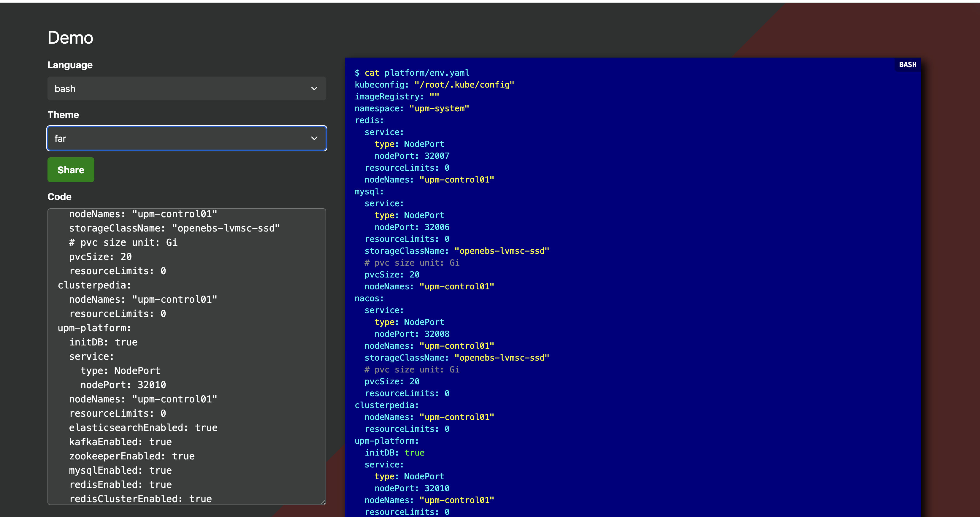980x517 pixels.
Task: Click the green Share button
Action: (71, 170)
